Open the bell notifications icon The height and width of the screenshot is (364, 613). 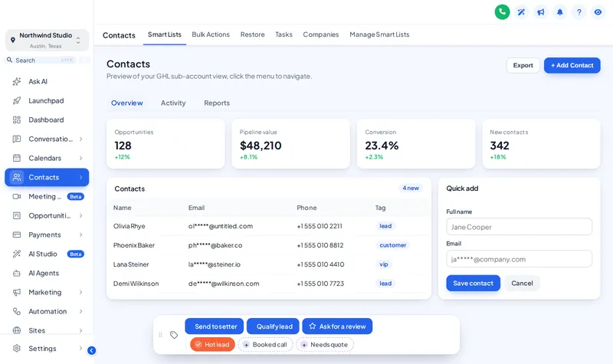[x=560, y=12]
